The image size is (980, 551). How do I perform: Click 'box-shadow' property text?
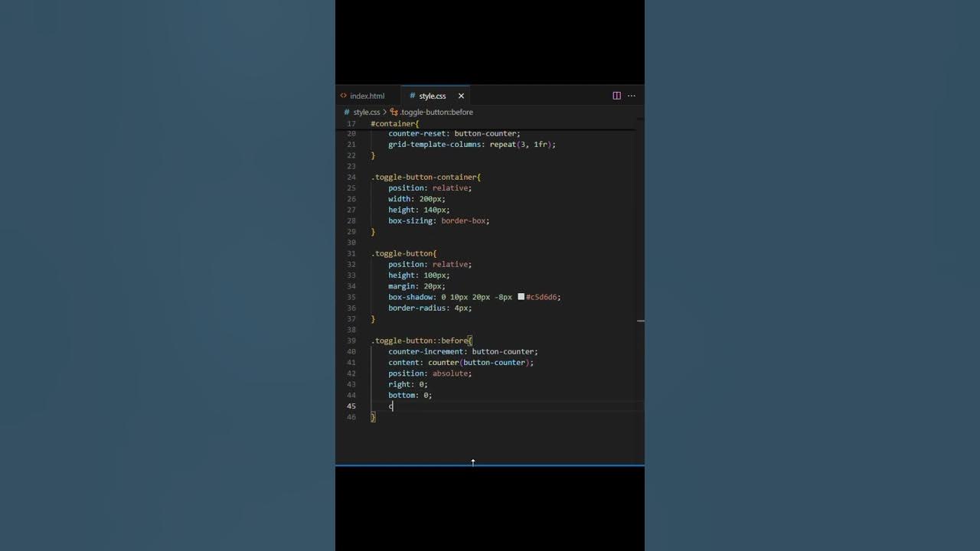pos(410,297)
